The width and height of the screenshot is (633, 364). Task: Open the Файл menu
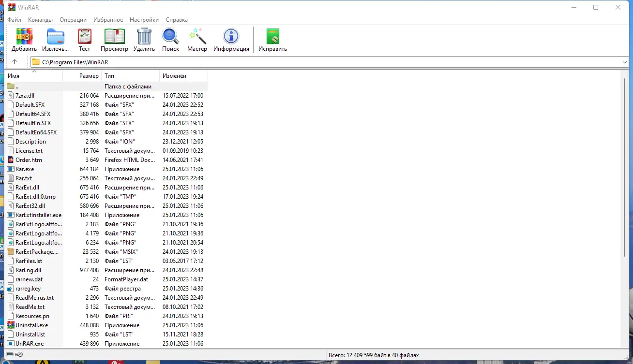[x=15, y=20]
